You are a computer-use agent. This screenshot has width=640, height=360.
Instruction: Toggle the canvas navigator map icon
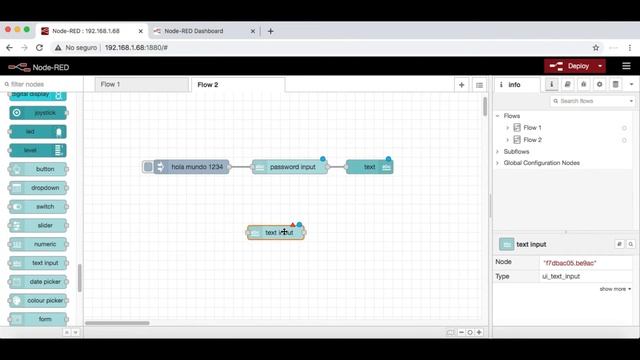[450, 332]
